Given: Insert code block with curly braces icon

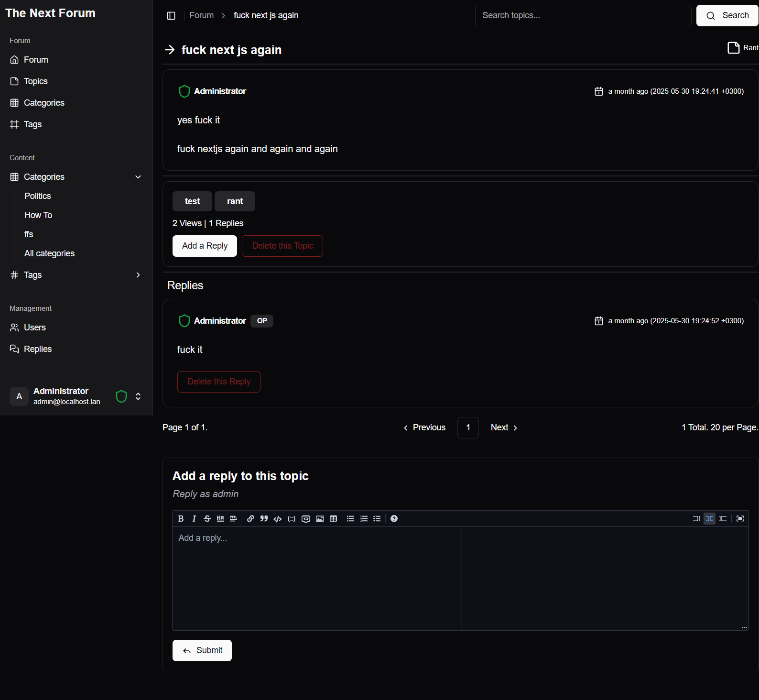Looking at the screenshot, I should point(292,519).
